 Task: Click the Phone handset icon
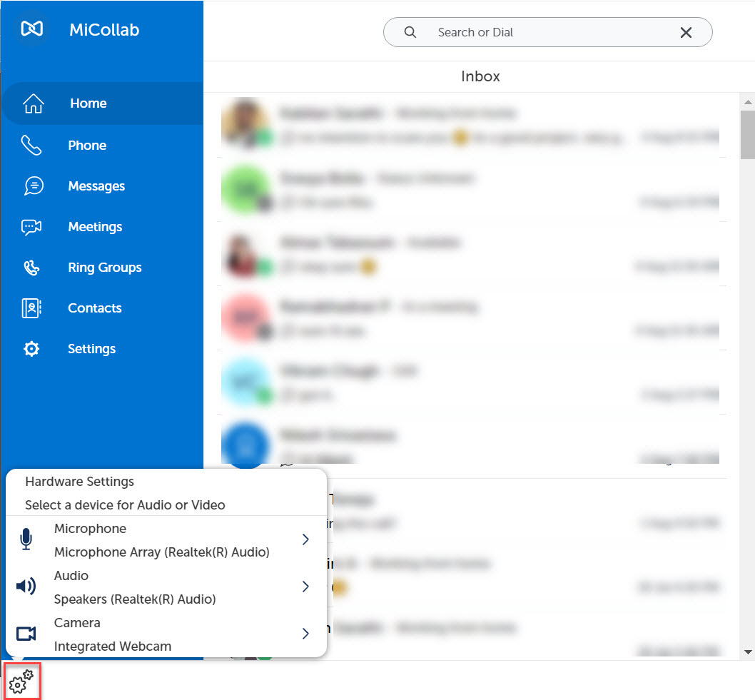tap(31, 146)
